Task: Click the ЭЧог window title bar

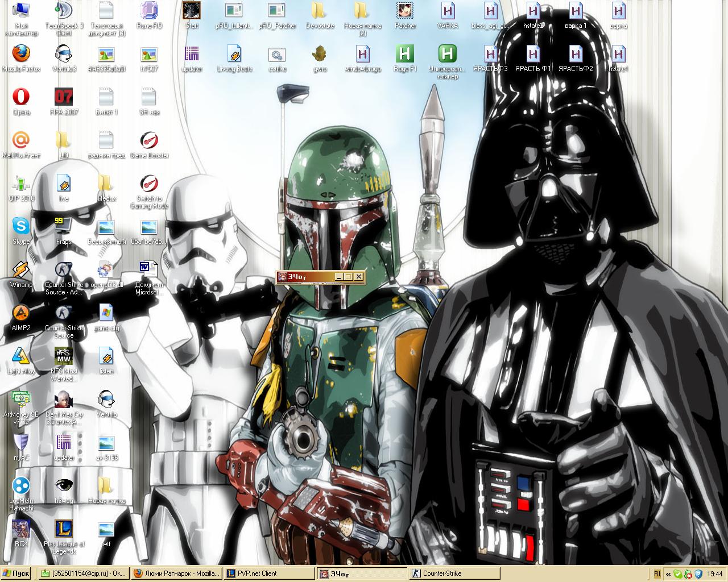Action: click(320, 277)
